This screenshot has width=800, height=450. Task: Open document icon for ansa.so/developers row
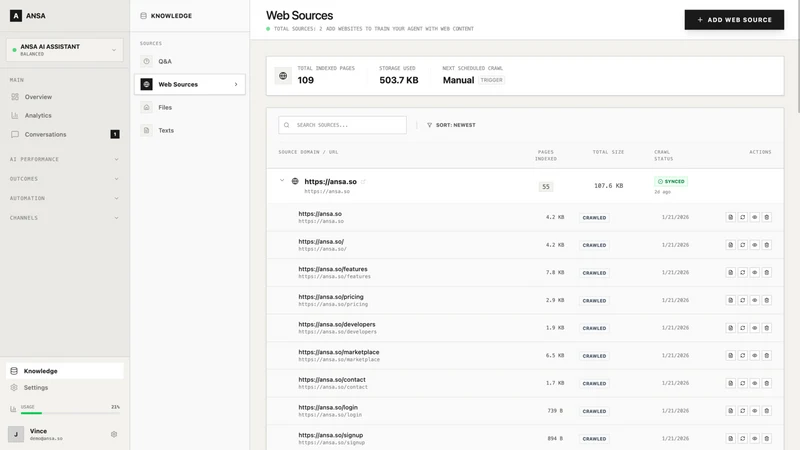(730, 328)
